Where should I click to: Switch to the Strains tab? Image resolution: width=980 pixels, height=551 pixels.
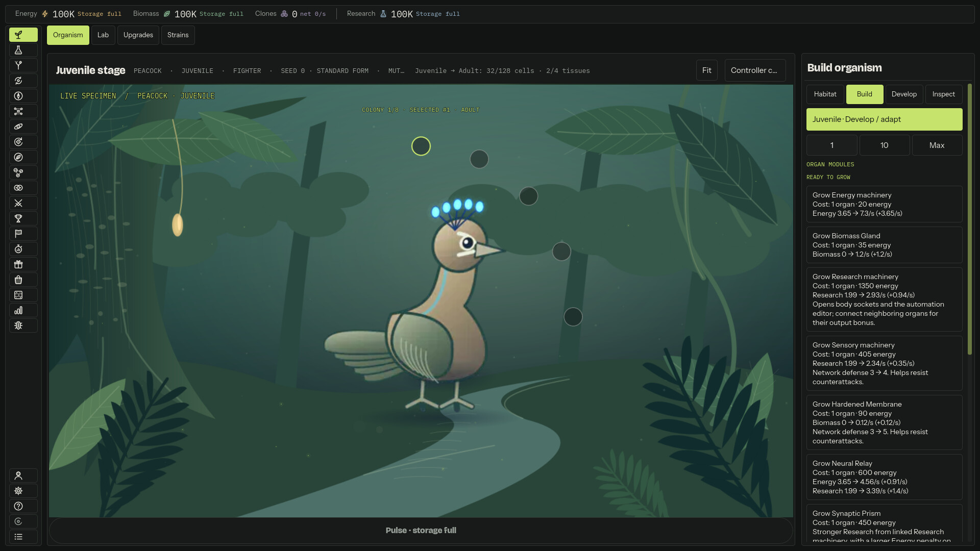click(x=178, y=35)
